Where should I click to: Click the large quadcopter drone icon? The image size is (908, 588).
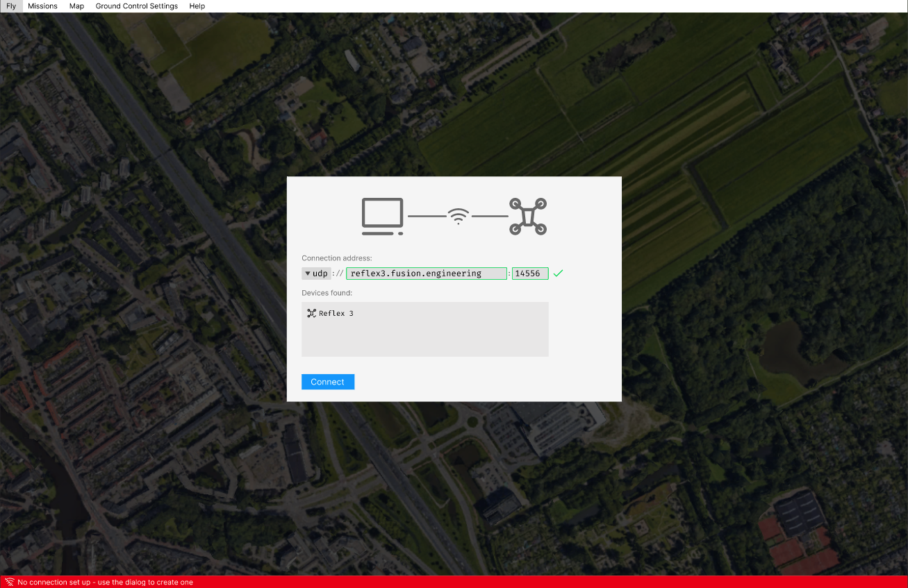[528, 217]
